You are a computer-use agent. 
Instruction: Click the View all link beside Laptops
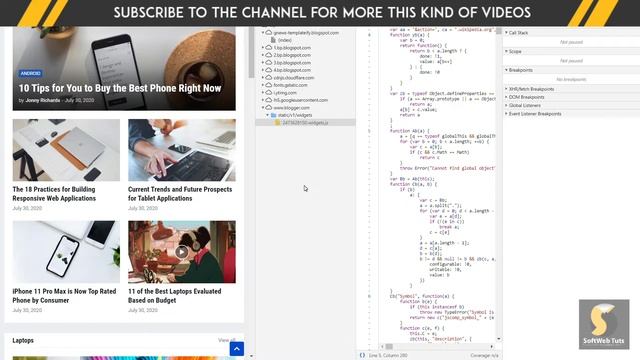[x=227, y=340]
